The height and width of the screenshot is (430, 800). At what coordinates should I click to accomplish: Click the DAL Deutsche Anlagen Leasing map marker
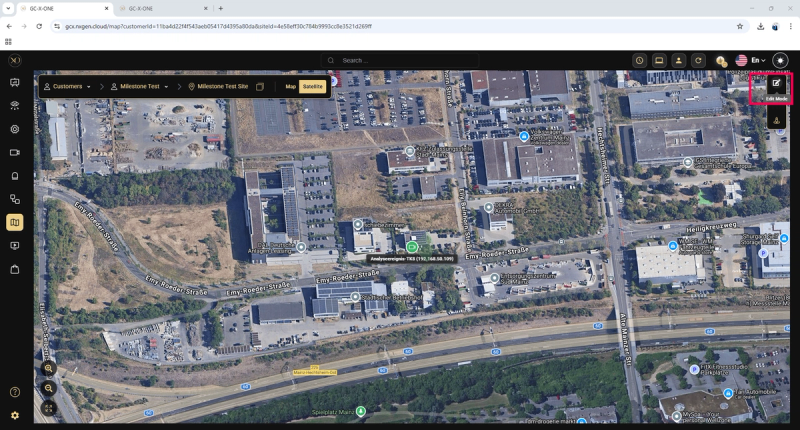point(301,247)
